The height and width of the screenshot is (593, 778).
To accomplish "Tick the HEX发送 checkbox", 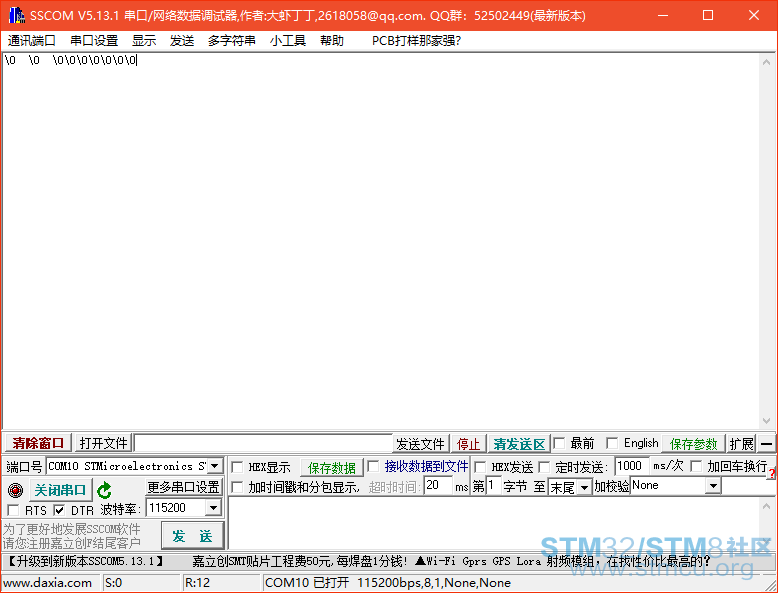I will coord(480,467).
